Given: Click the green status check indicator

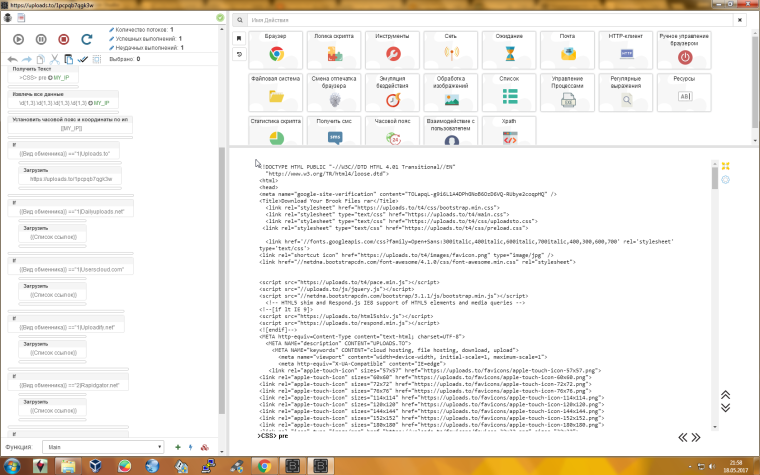Looking at the screenshot, I should [219, 18].
